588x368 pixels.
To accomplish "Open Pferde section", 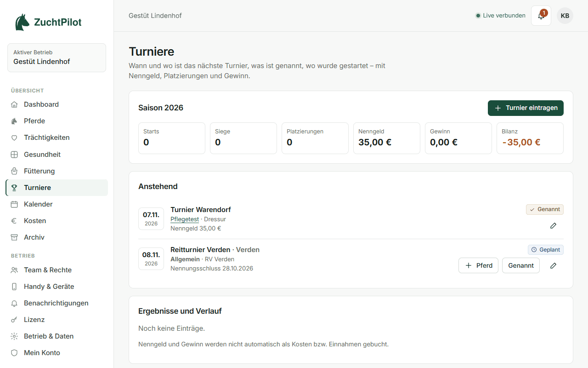I will [x=57, y=121].
